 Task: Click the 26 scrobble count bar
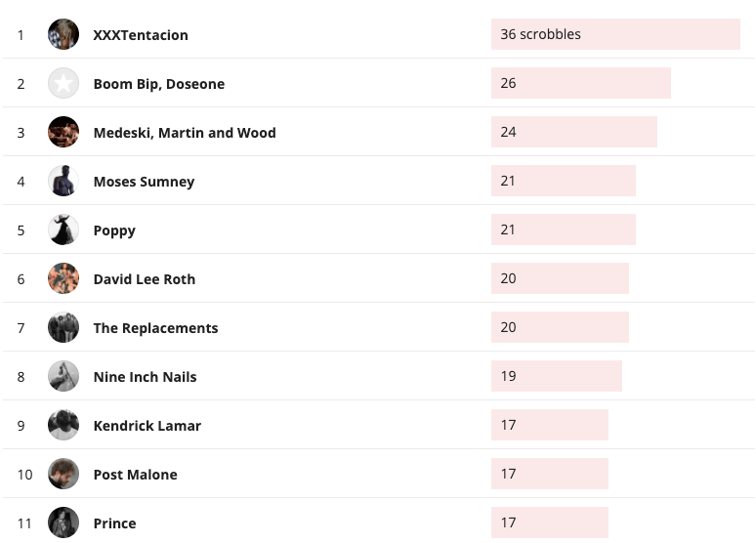(580, 83)
